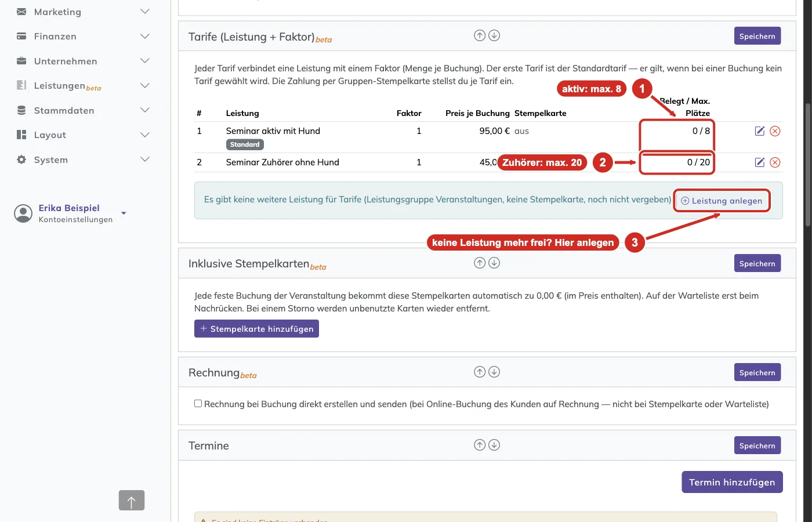Click the Stammdaten database icon

[x=21, y=110]
